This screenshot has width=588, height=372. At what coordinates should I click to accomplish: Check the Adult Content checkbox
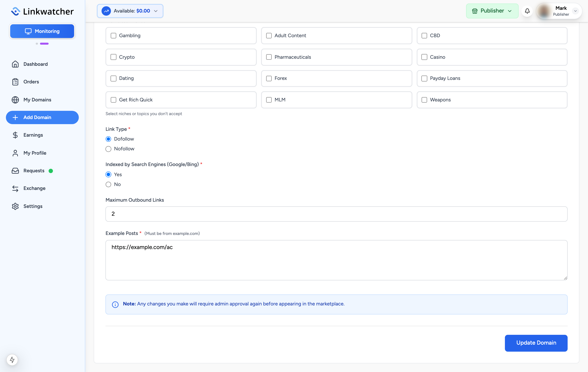click(269, 36)
